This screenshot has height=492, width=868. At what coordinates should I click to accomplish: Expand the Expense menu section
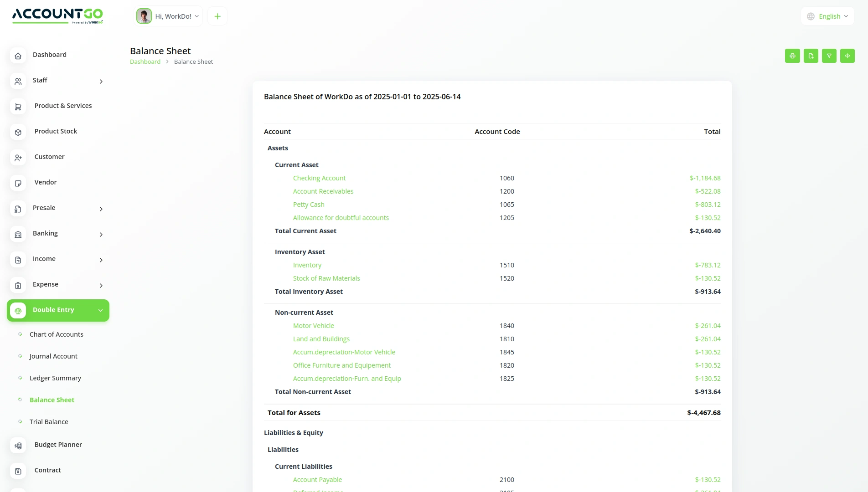point(101,286)
